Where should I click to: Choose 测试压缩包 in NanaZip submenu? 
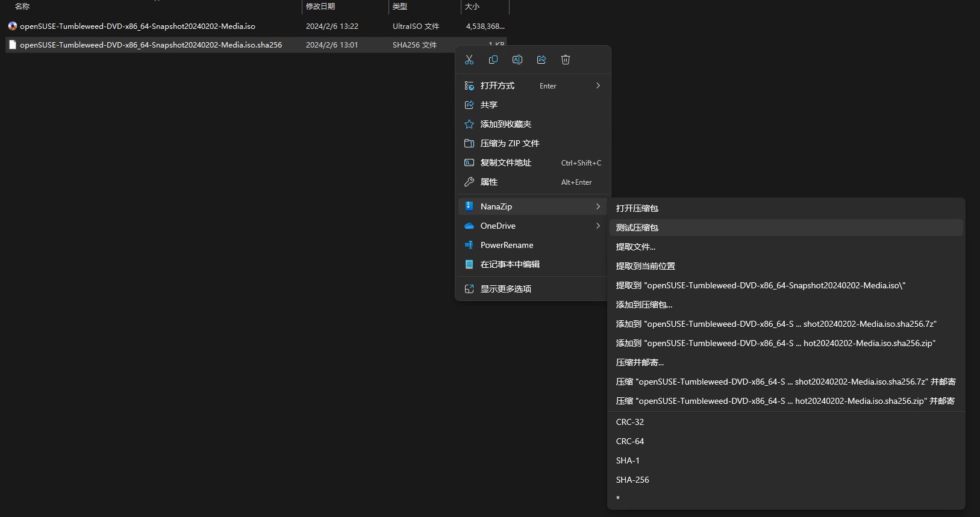(637, 228)
